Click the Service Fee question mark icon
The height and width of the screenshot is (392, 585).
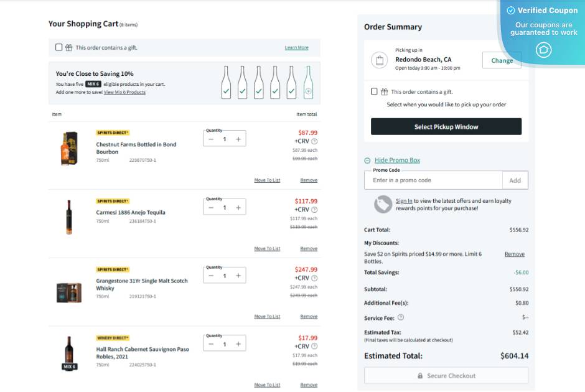click(x=401, y=317)
